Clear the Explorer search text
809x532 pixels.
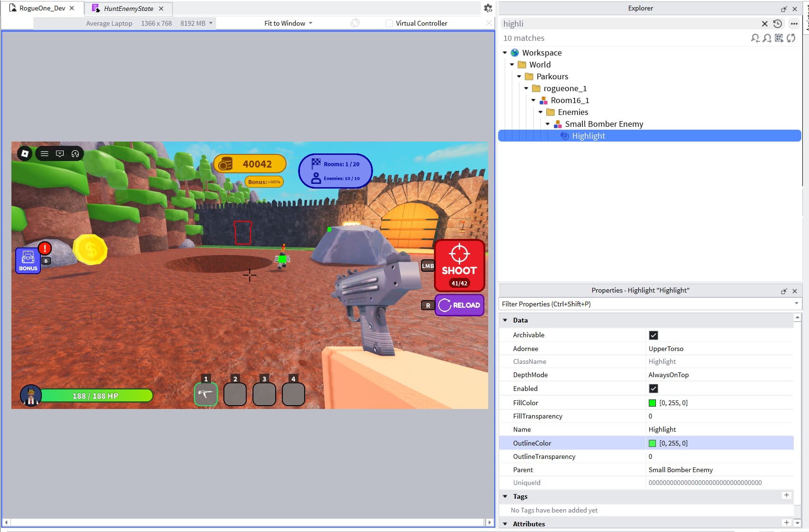(x=764, y=24)
